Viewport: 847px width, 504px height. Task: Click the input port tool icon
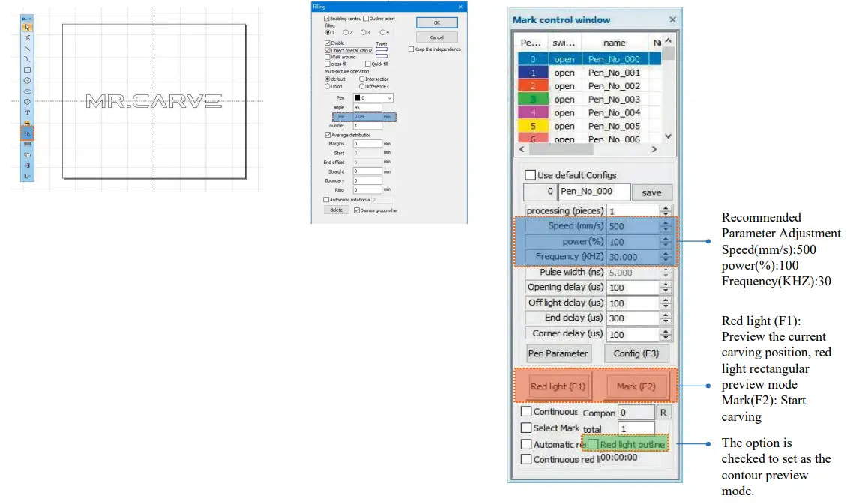27,166
